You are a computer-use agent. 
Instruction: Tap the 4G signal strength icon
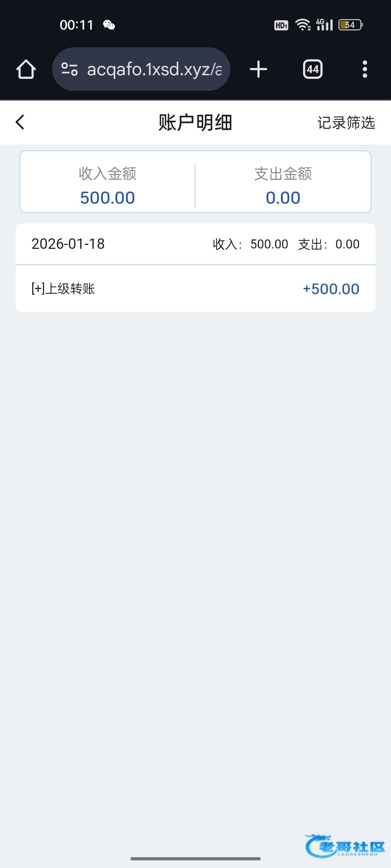click(x=324, y=25)
